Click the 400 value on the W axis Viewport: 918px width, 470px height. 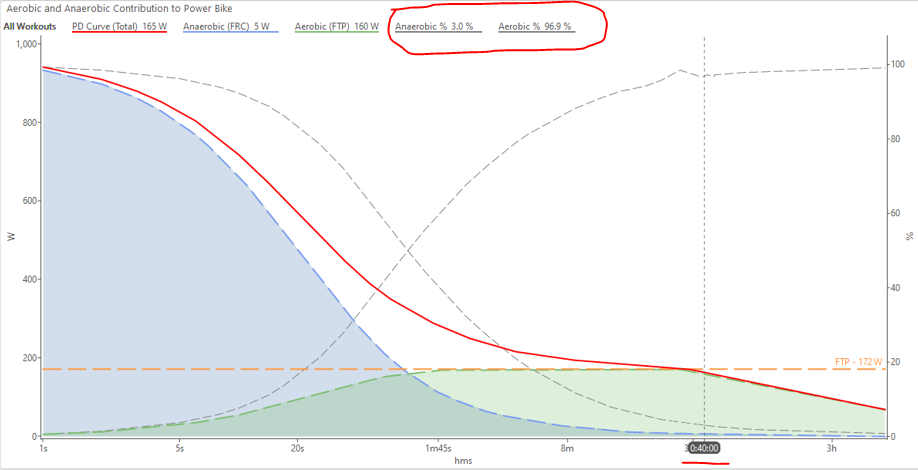[x=30, y=280]
